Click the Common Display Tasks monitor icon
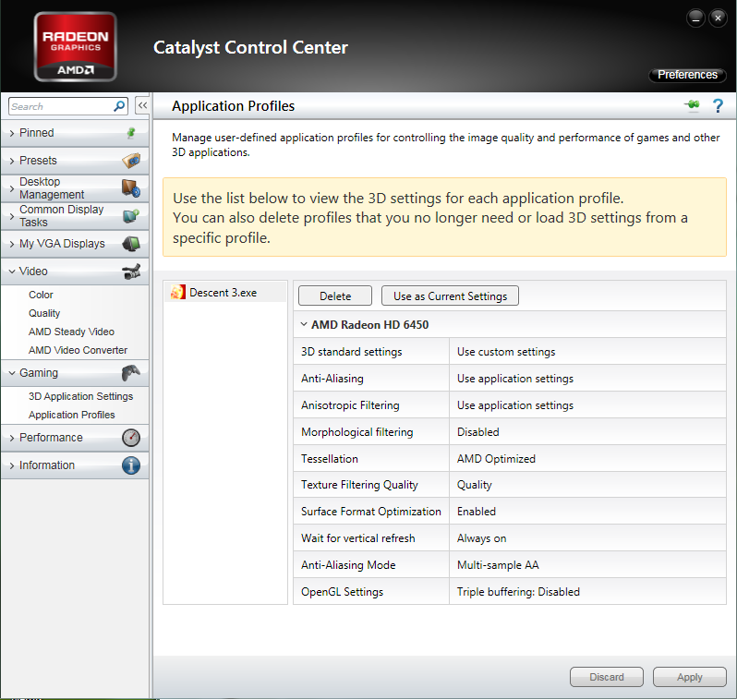 [131, 216]
